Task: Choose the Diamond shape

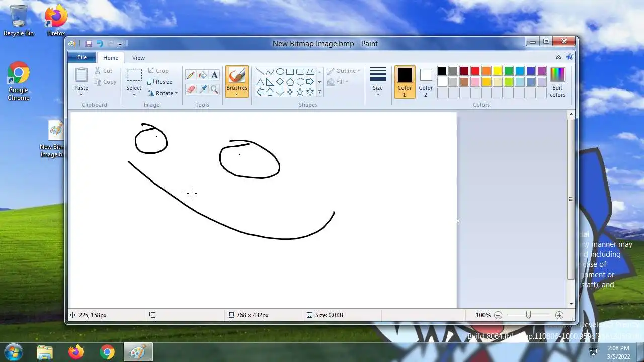Action: [x=280, y=82]
